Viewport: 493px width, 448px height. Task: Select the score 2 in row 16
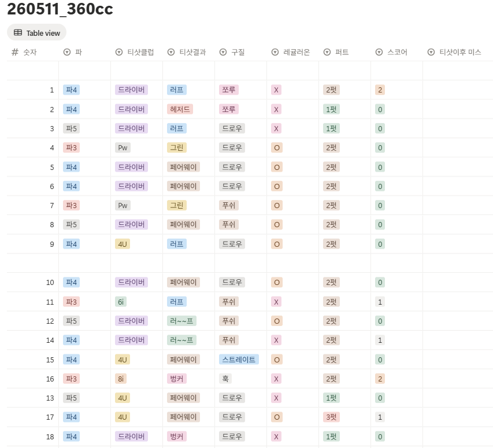click(x=380, y=379)
